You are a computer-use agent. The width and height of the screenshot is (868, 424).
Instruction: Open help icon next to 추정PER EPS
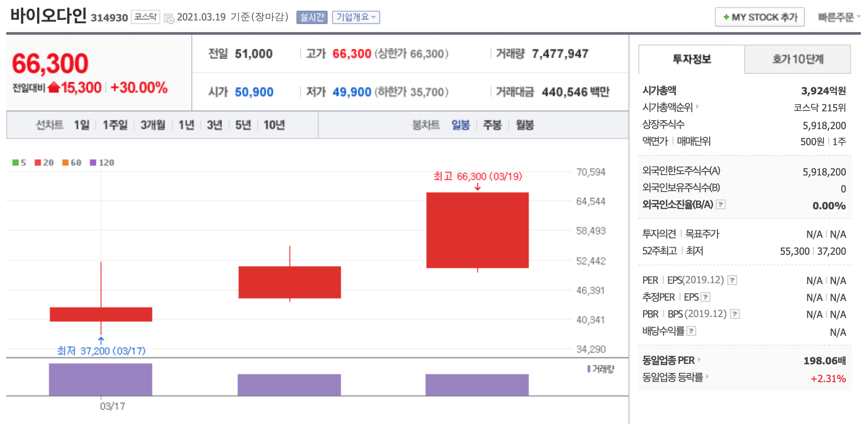coord(706,297)
